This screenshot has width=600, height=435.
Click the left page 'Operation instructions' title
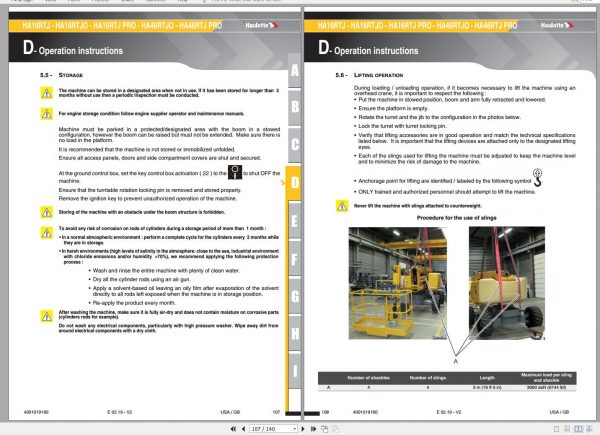pos(81,51)
